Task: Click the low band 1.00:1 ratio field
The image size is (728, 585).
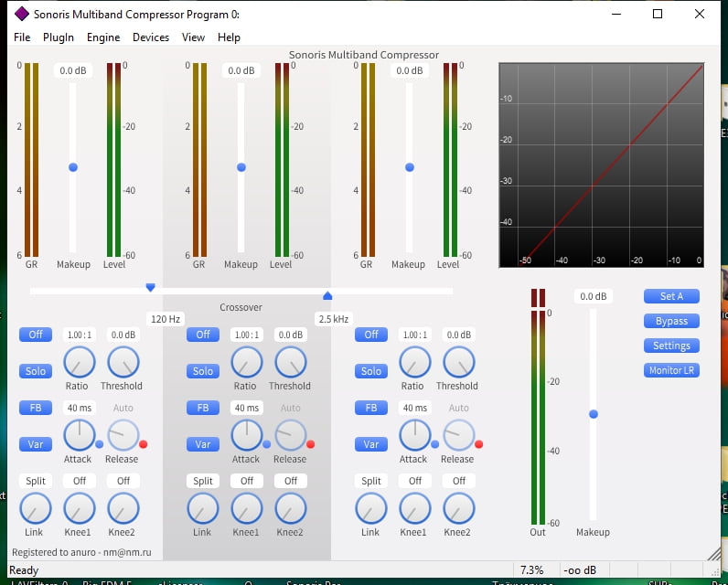Action: [x=80, y=335]
